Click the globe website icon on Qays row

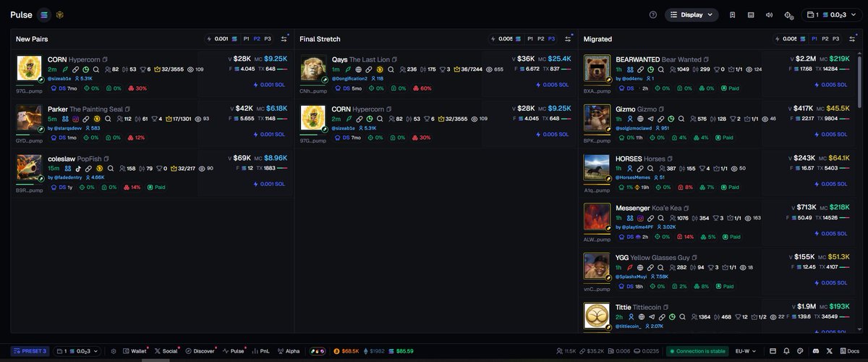(358, 70)
